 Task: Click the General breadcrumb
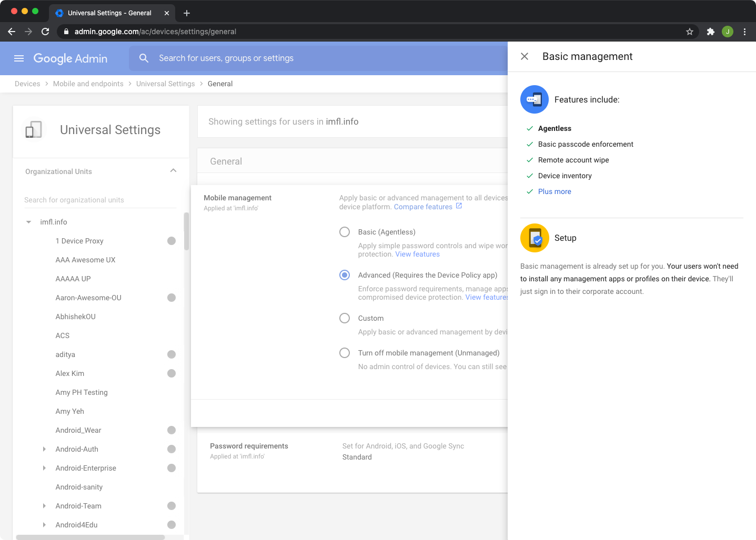(220, 84)
